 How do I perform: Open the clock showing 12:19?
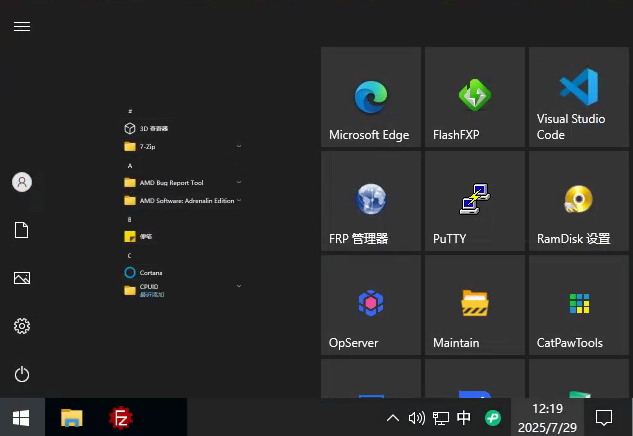coord(547,418)
